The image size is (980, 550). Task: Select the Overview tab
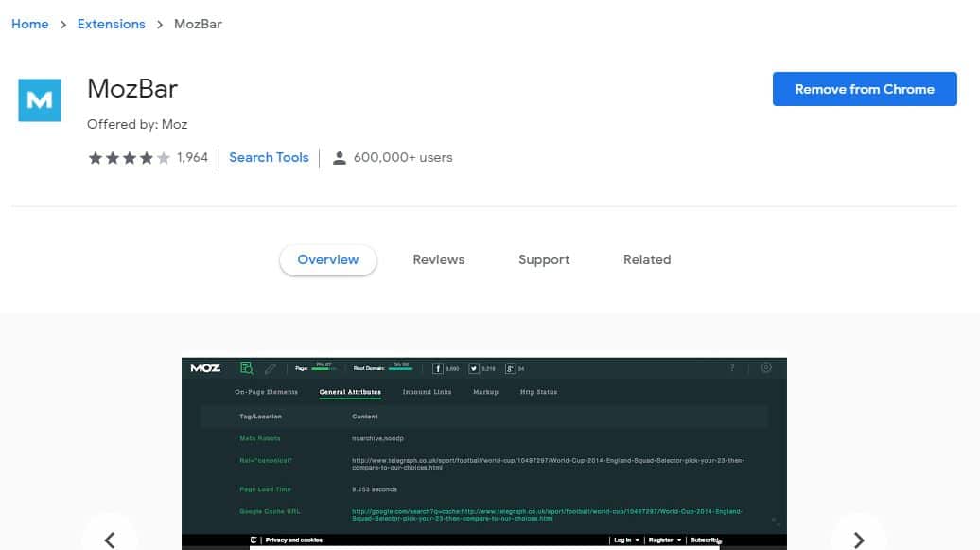coord(328,259)
